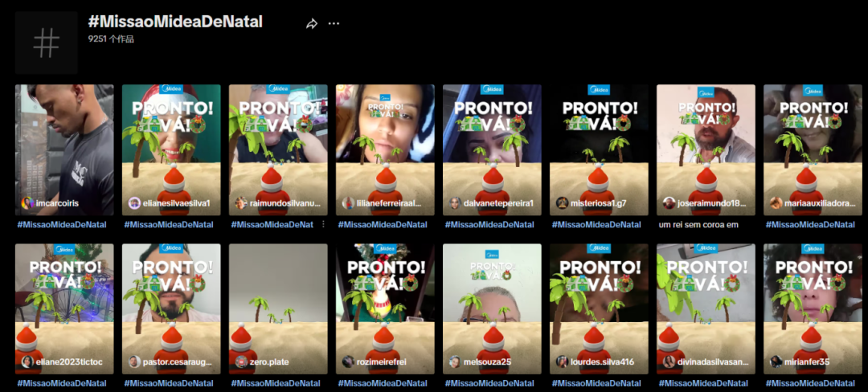Click username lourdes.silva416
The image size is (868, 392).
[603, 362]
